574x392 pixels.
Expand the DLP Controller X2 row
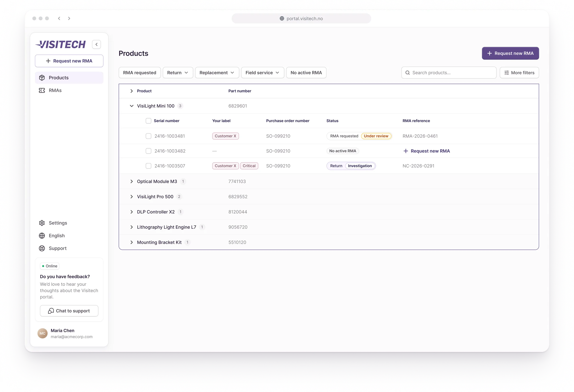tap(132, 212)
